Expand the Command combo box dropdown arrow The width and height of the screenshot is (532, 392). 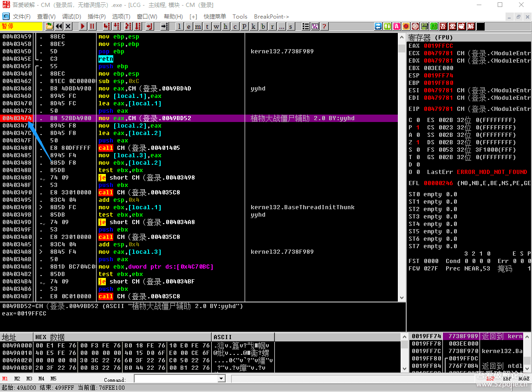[x=221, y=379]
